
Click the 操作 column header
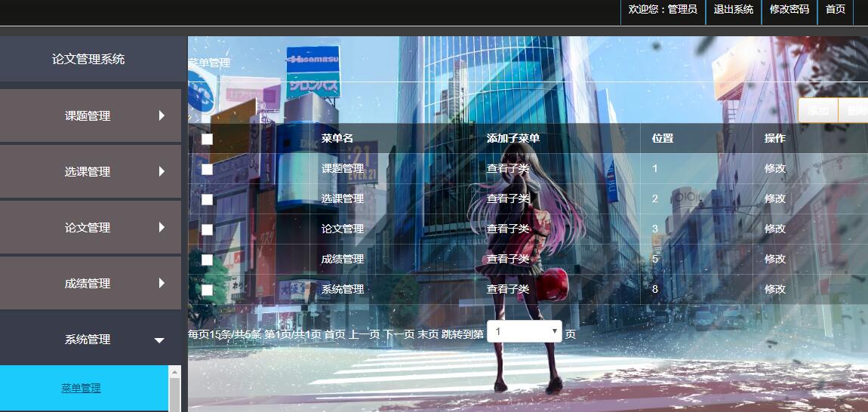coord(775,138)
